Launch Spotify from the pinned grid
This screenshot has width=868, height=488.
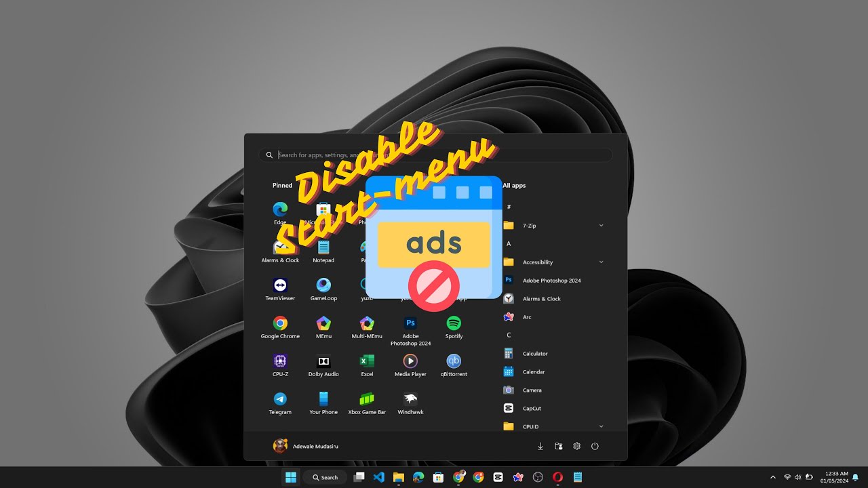pos(454,327)
